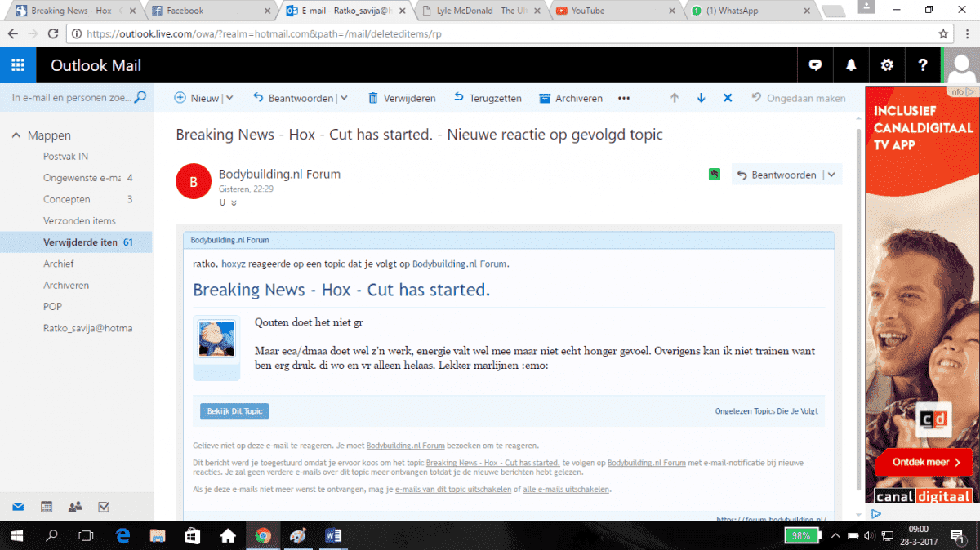Expand the Nieuw dropdown arrow

(x=229, y=98)
